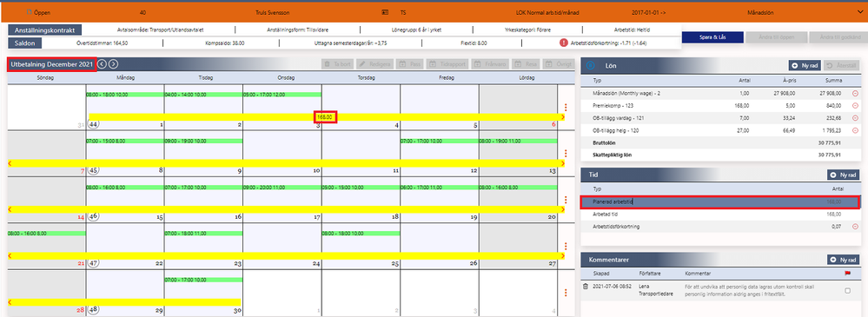Remove the OB-tillägg vardag - 121 row
This screenshot has height=317, width=868.
[856, 118]
